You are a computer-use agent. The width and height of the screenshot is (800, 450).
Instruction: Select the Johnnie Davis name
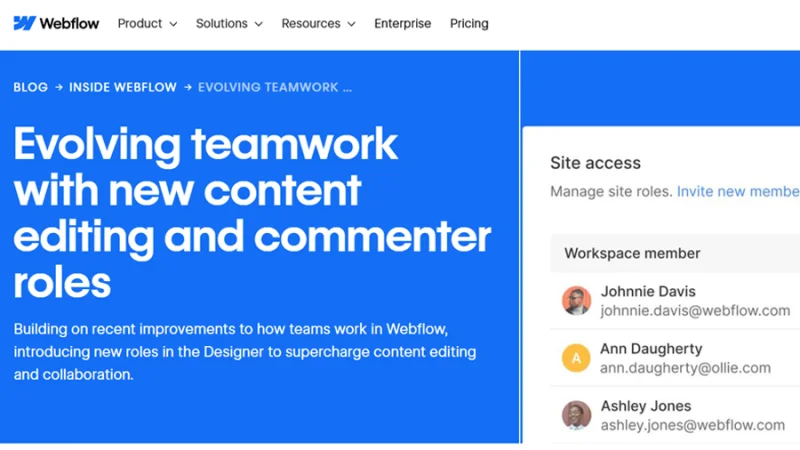pos(648,291)
